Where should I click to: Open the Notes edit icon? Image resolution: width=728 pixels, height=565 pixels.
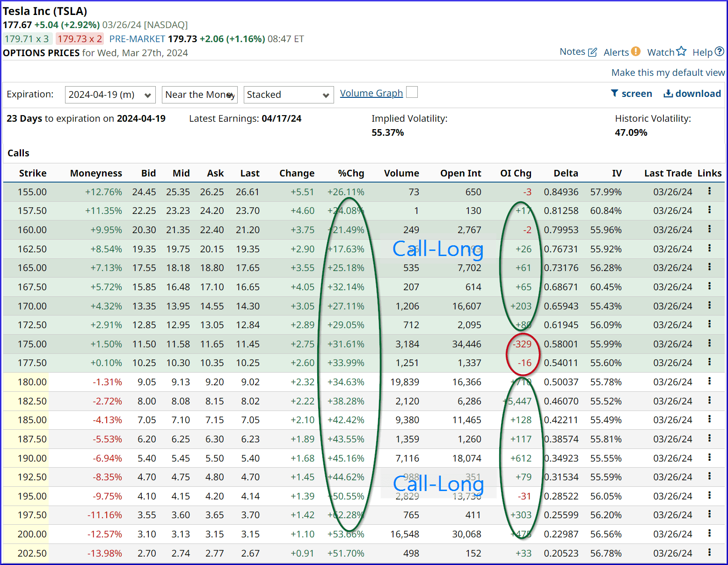tap(592, 52)
